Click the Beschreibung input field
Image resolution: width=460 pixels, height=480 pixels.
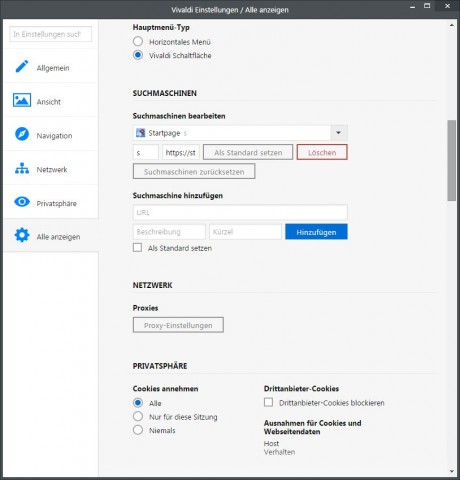[x=169, y=232]
